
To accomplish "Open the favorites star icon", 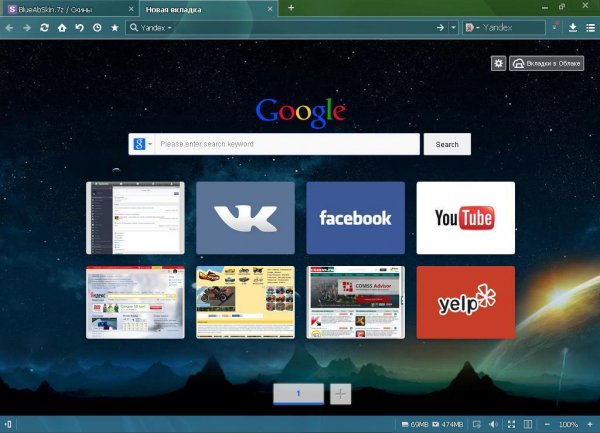I will click(x=114, y=28).
